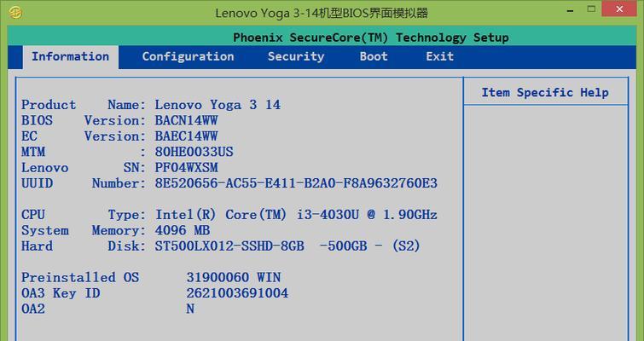Viewport: 644px width, 341px height.
Task: Click the Preinstalled OS label
Action: pos(80,278)
